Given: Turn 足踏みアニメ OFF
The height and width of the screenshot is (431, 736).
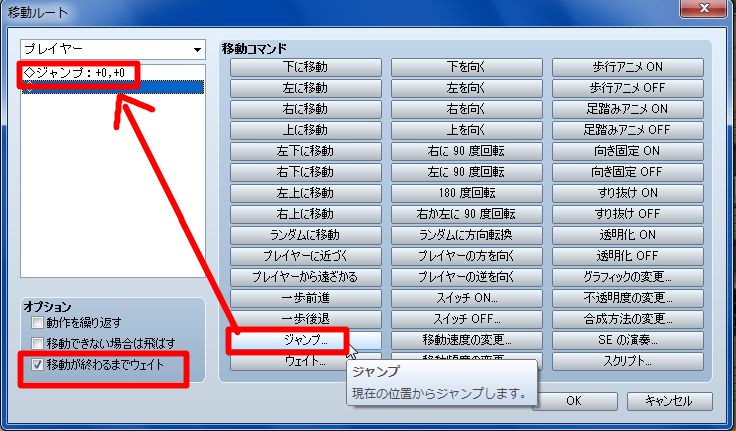Looking at the screenshot, I should [x=628, y=130].
